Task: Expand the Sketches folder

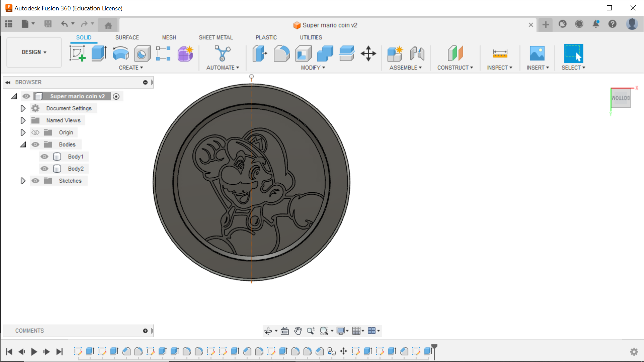Action: [x=23, y=181]
